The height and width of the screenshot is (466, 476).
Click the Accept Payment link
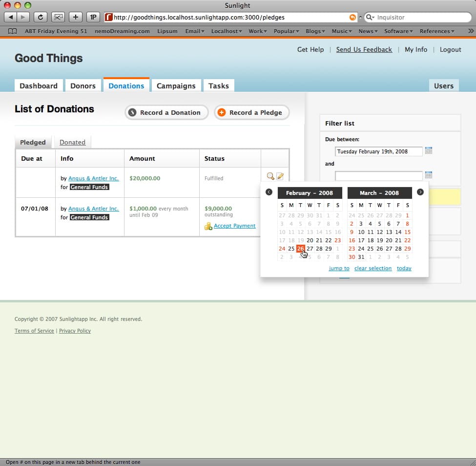pos(234,226)
